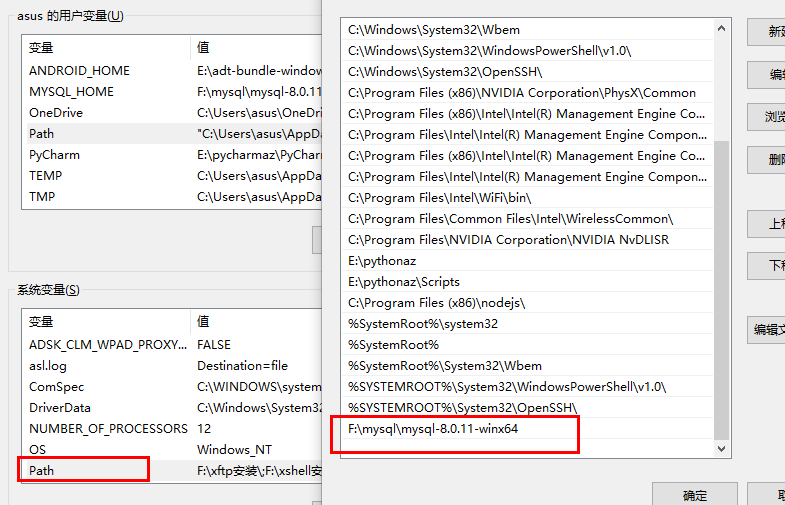This screenshot has height=505, width=785.
Task: Select C:\Windows\System32\WindowsPowerShell\v1.0\ entry
Action: pos(528,51)
